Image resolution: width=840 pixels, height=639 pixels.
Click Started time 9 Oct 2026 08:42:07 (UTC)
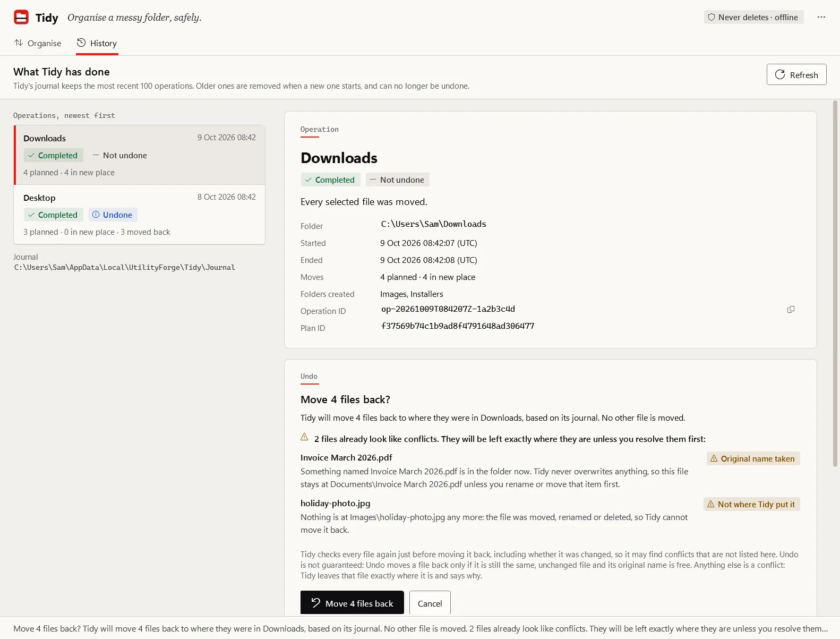(x=428, y=243)
